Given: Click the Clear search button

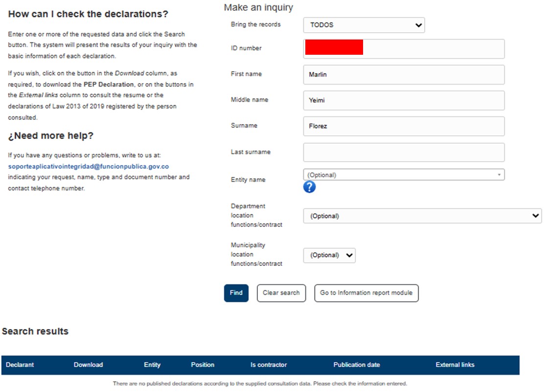Looking at the screenshot, I should [281, 293].
